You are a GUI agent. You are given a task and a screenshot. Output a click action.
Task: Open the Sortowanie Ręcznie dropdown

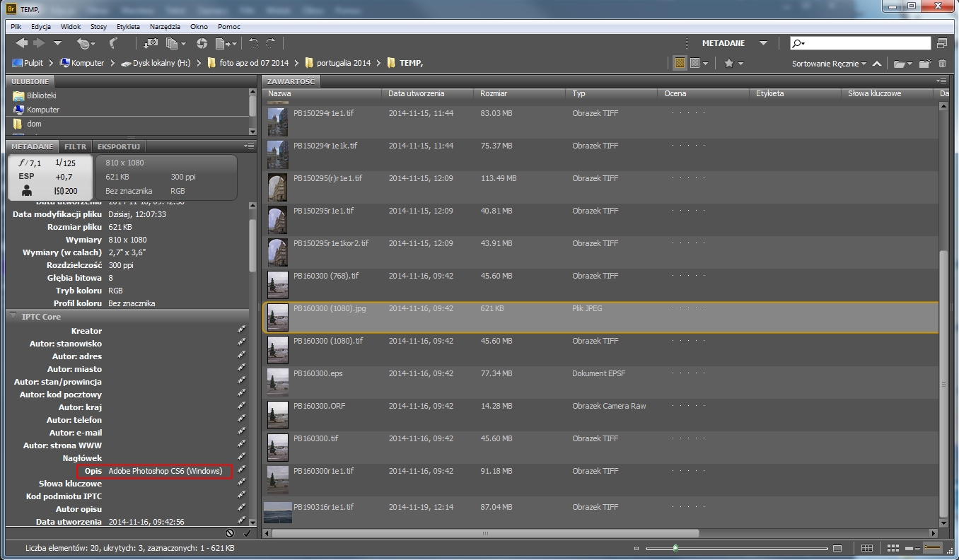pos(829,64)
